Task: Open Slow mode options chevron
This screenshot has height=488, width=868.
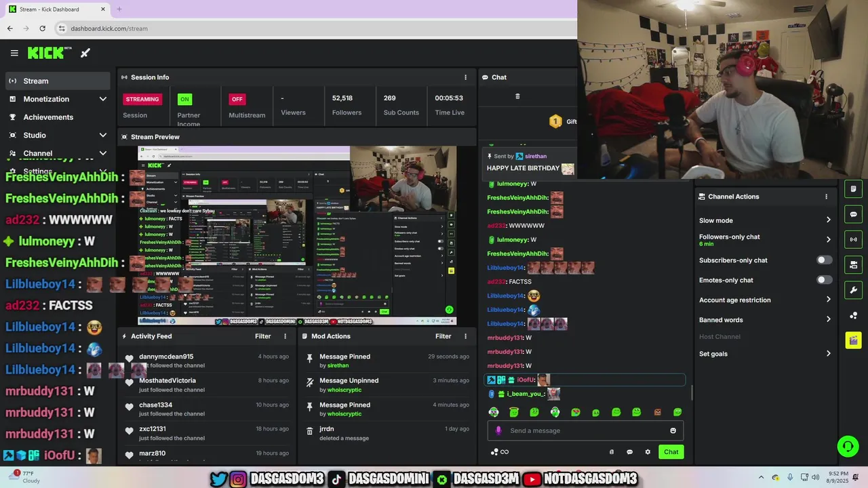Action: point(828,220)
